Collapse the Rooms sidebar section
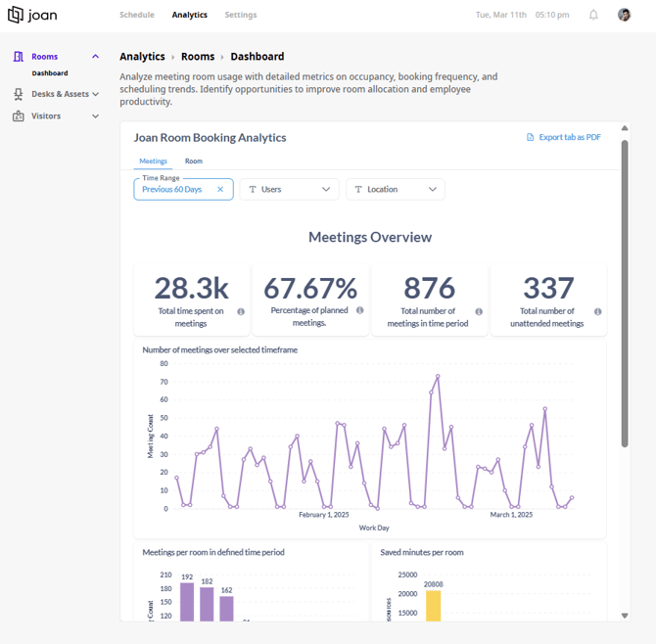The image size is (656, 644). point(95,57)
